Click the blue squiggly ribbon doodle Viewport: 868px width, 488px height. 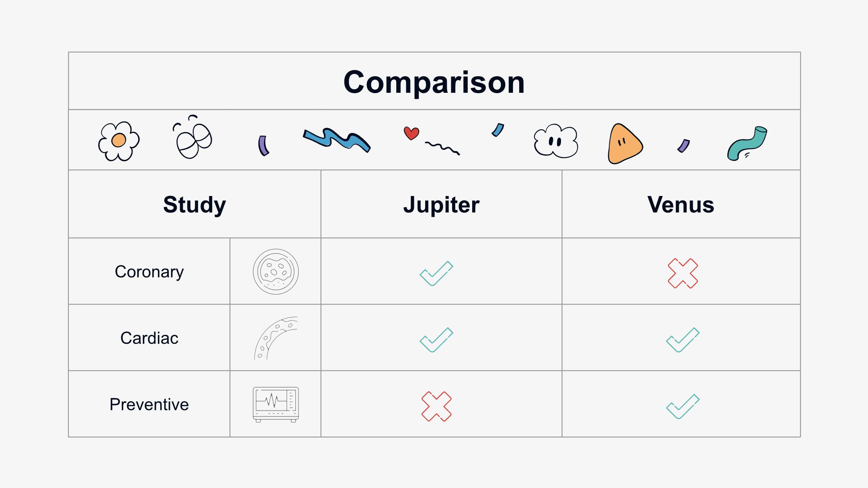[337, 140]
